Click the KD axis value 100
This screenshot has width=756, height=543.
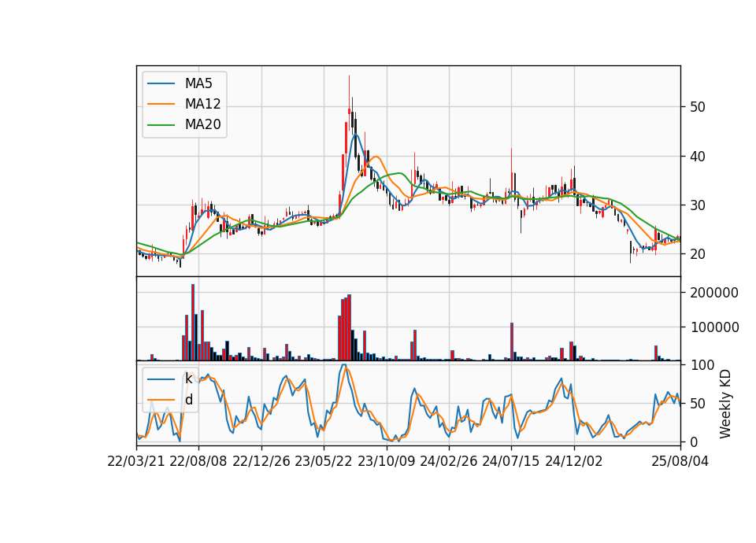(x=702, y=365)
